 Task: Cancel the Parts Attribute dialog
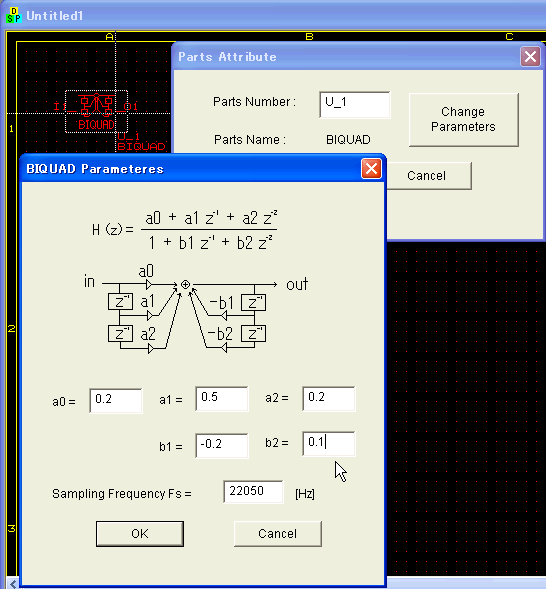[427, 176]
